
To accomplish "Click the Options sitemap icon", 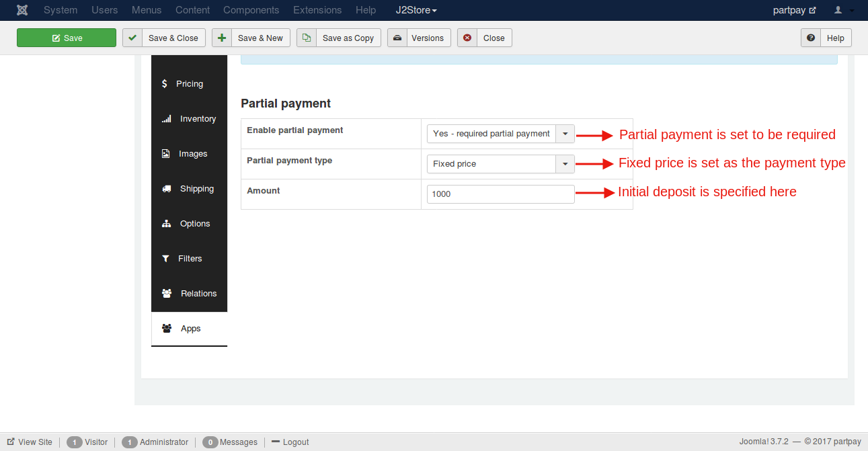I will [167, 224].
